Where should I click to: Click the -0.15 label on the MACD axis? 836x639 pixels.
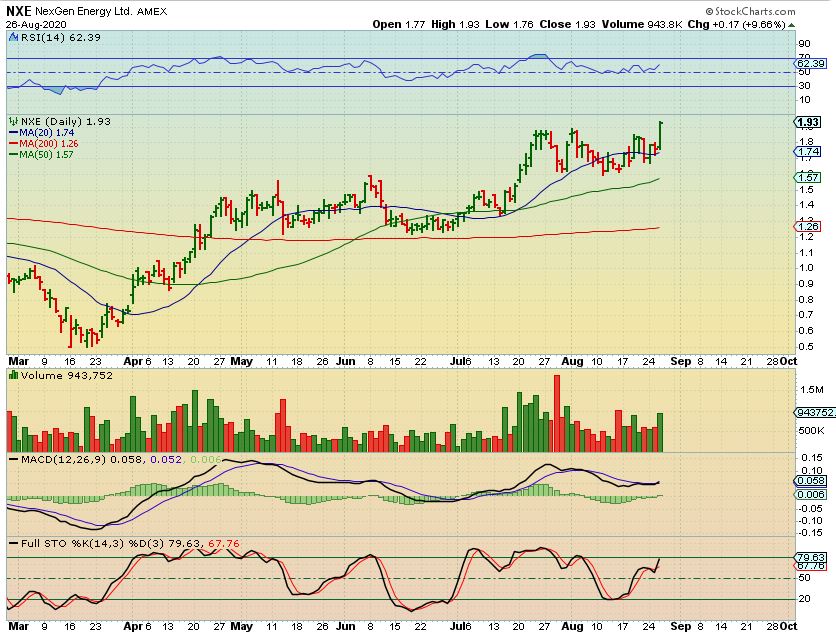(x=811, y=533)
